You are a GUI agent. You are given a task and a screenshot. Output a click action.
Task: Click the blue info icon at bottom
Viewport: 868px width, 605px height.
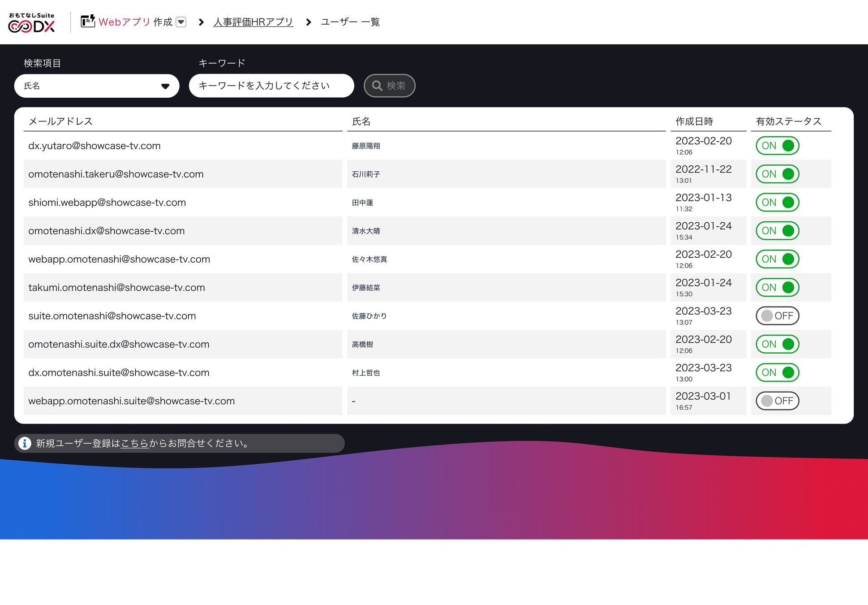click(x=25, y=443)
